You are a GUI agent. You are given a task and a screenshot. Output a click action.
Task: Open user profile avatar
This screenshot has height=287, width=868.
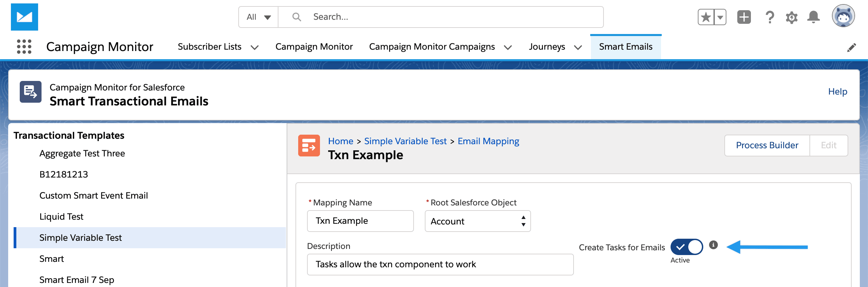[843, 16]
